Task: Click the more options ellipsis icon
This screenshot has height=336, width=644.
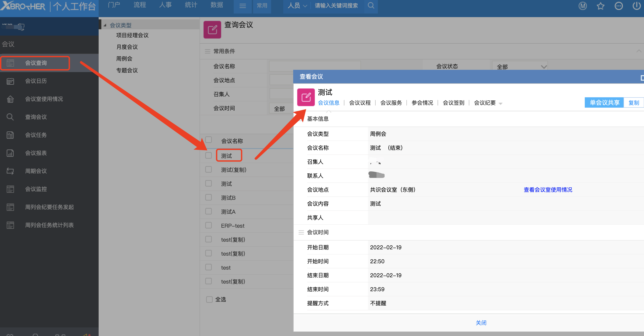Action: coord(619,6)
